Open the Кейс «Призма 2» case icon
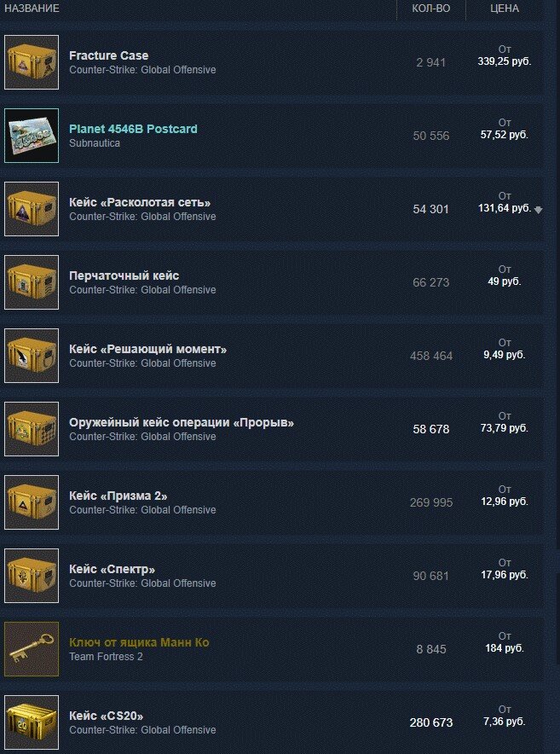Screen dimensions: 560x754 pos(32,502)
